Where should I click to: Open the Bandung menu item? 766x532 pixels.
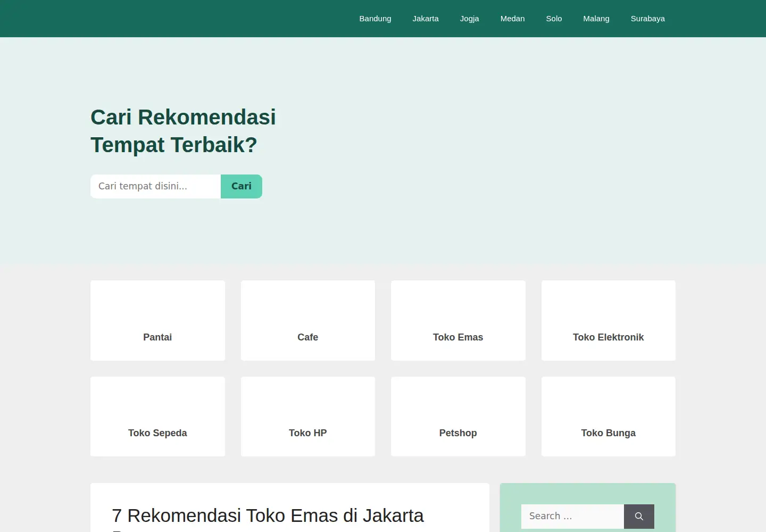click(x=375, y=19)
